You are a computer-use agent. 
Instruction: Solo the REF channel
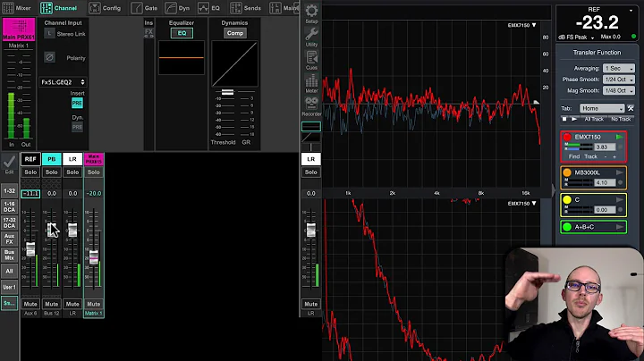[x=30, y=172]
